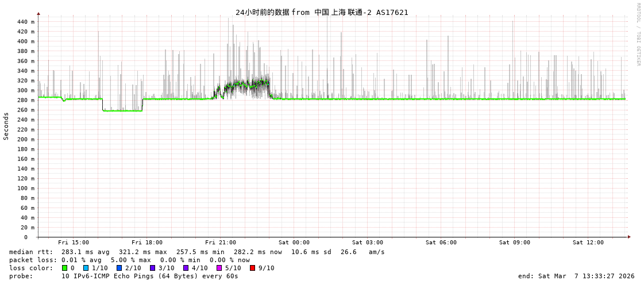Viewport: 644px width, 284px height.
Task: Click the blue 2/10 loss swatch
Action: pos(119,268)
